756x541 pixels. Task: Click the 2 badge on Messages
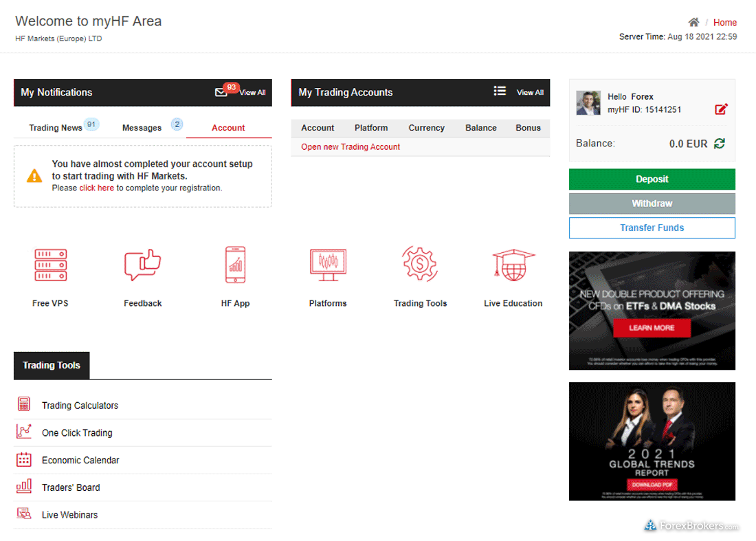[x=177, y=124]
